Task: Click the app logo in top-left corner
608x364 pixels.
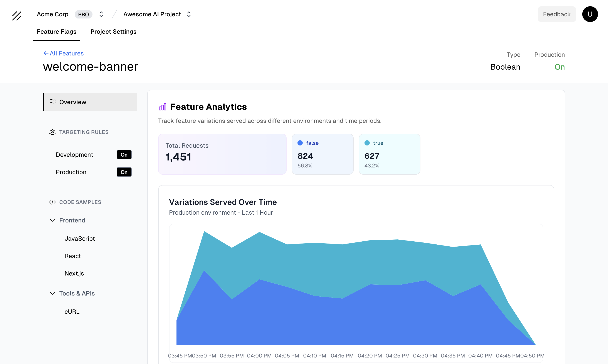Action: coord(17,16)
